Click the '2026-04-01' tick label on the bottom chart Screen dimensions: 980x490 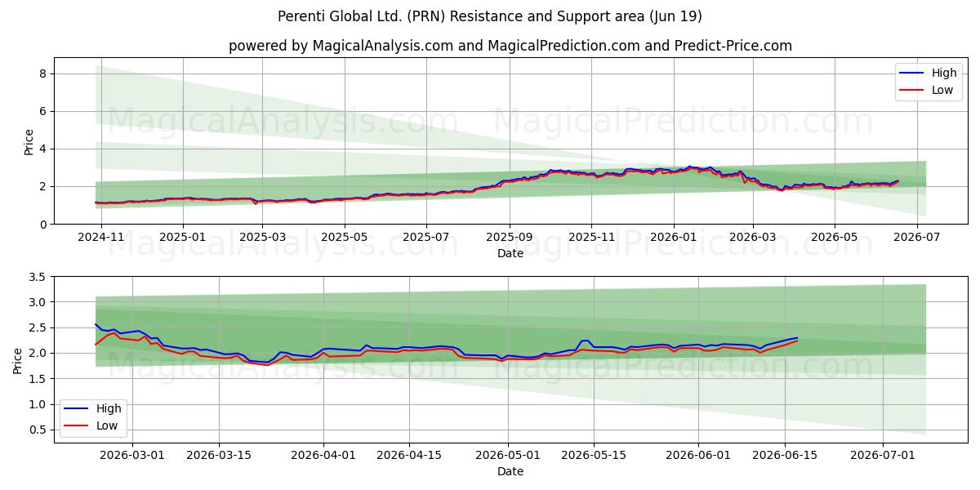coord(324,456)
